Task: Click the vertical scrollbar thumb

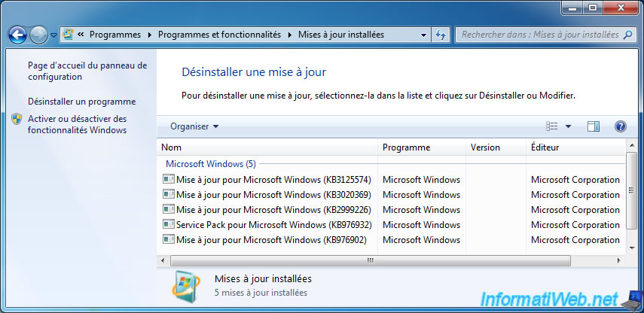Action: 632,190
